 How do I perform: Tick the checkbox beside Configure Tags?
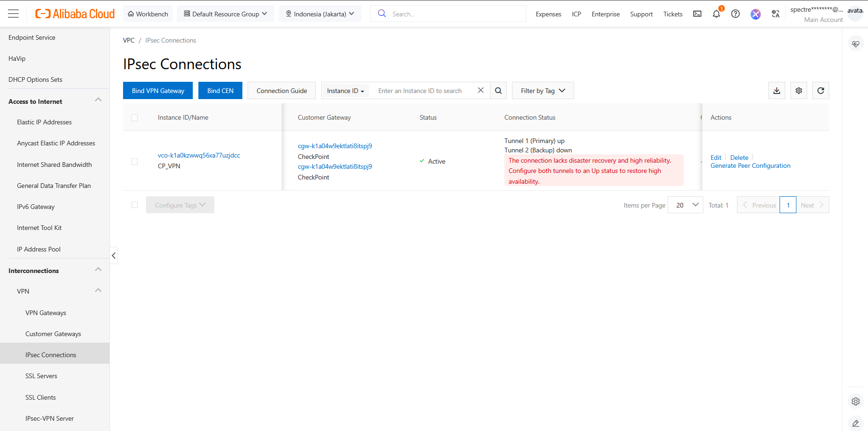pos(135,205)
